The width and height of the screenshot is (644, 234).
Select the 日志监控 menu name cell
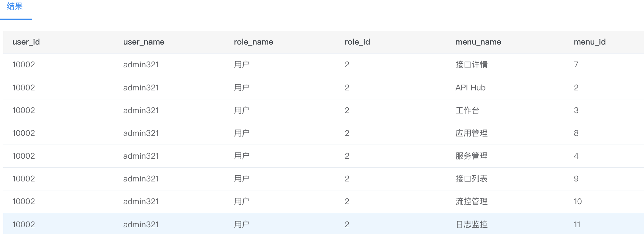point(471,224)
